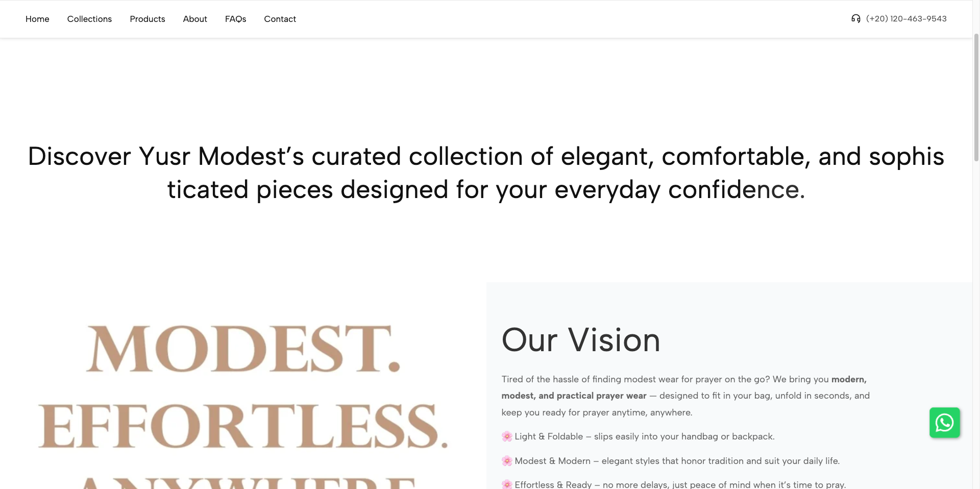Open the Collections menu item
Image resolution: width=980 pixels, height=489 pixels.
pos(89,19)
